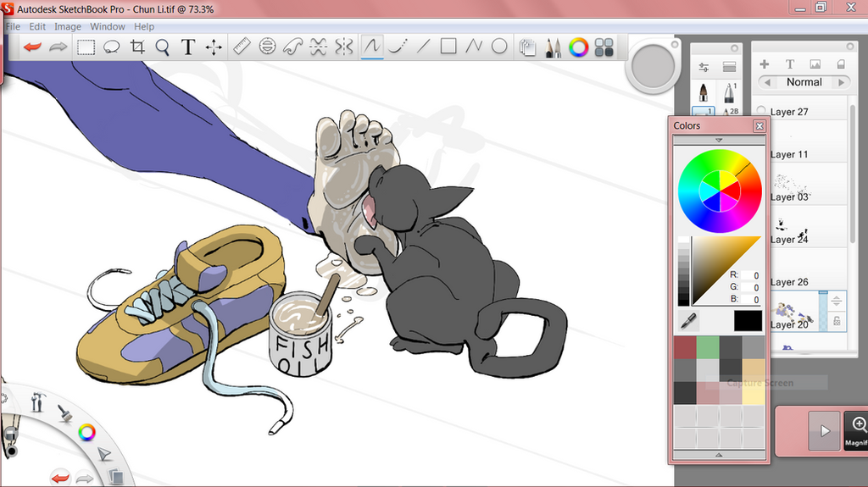Screen dimensions: 868x487
Task: Collapse the Colors panel top arrow
Action: [x=719, y=141]
